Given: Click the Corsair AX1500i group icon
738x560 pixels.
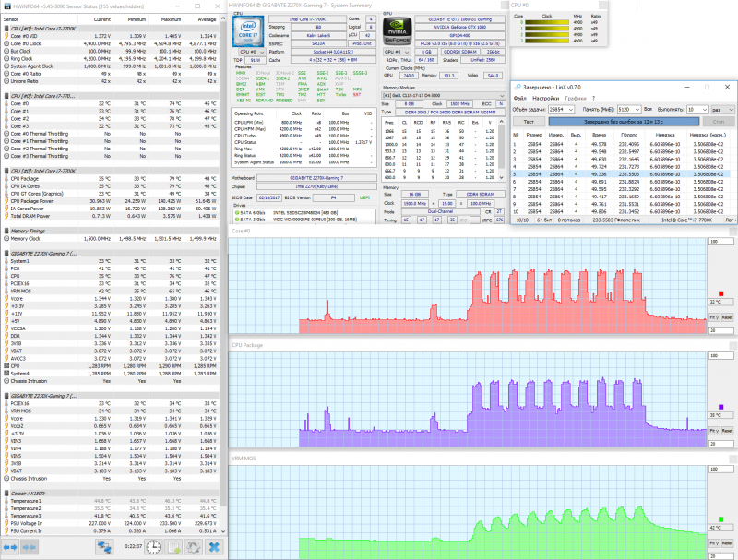Looking at the screenshot, I should pyautogui.click(x=6, y=494).
